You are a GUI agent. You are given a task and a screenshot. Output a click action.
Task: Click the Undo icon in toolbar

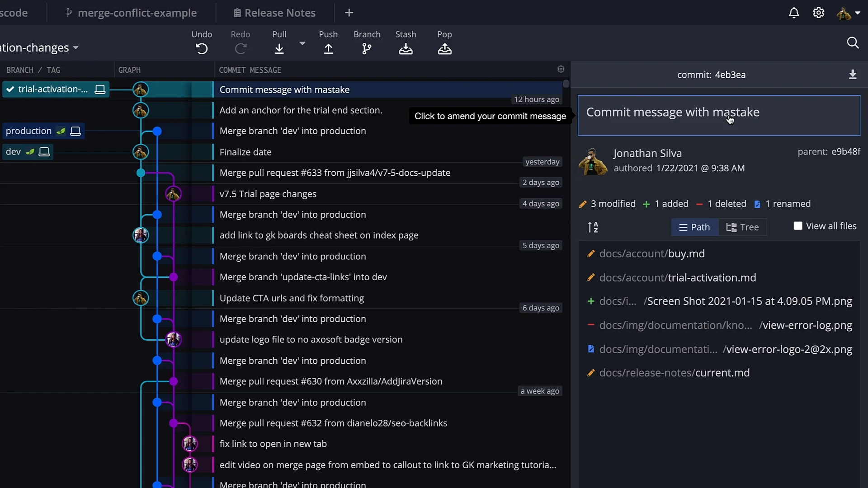202,49
